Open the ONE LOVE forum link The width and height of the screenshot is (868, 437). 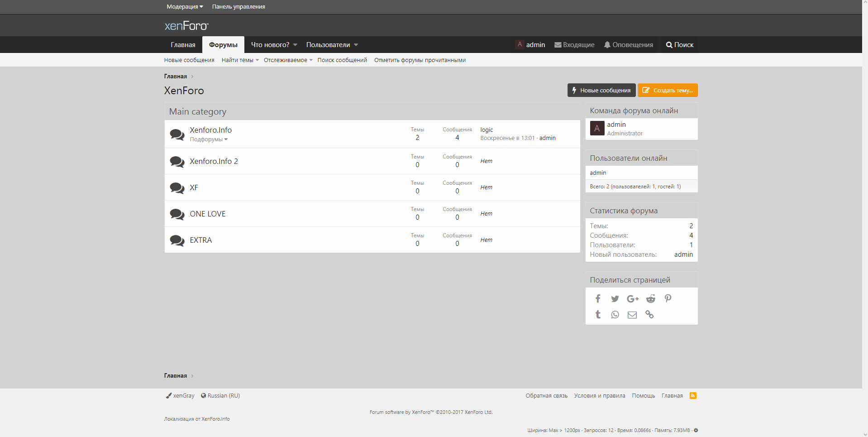pos(207,214)
